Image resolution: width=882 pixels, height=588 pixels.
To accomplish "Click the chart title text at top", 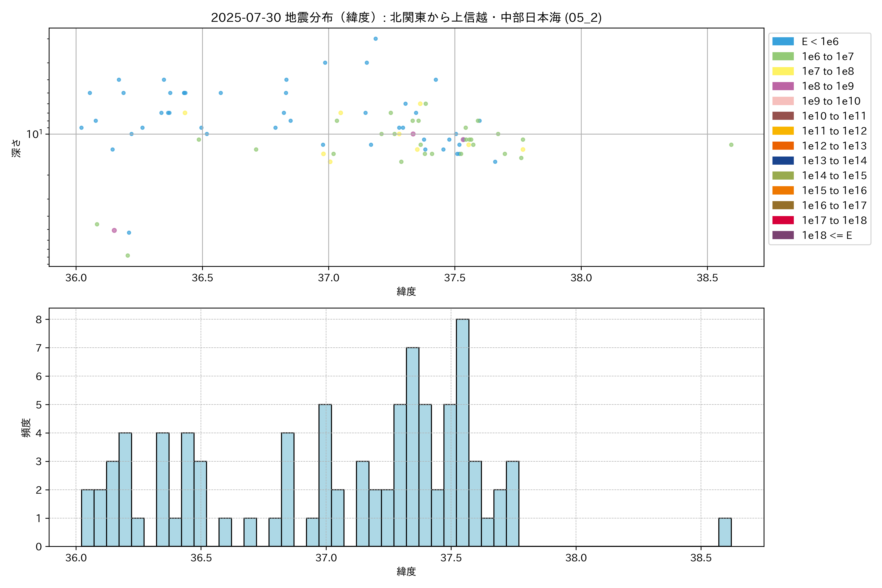I will pos(406,18).
